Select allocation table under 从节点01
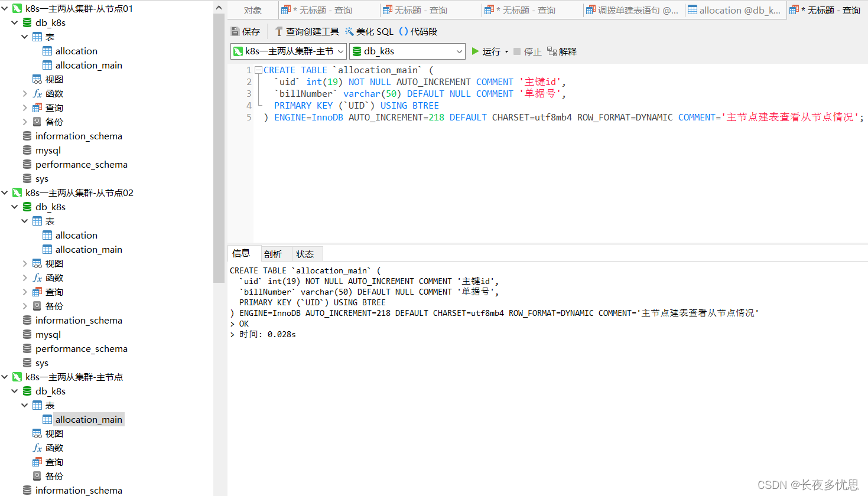 point(76,51)
